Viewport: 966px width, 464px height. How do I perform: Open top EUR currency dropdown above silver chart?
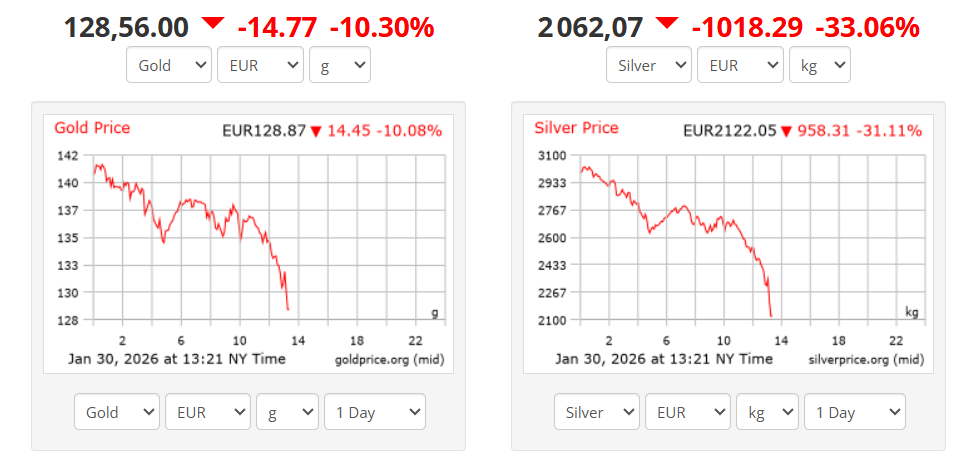740,66
